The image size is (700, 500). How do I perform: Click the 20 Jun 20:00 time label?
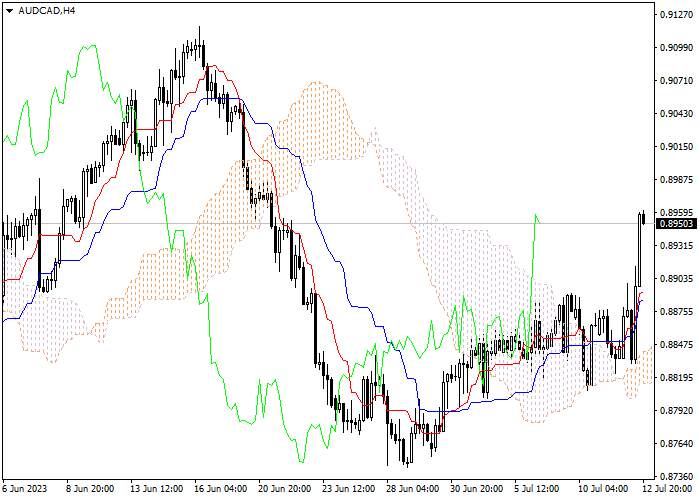(x=285, y=489)
